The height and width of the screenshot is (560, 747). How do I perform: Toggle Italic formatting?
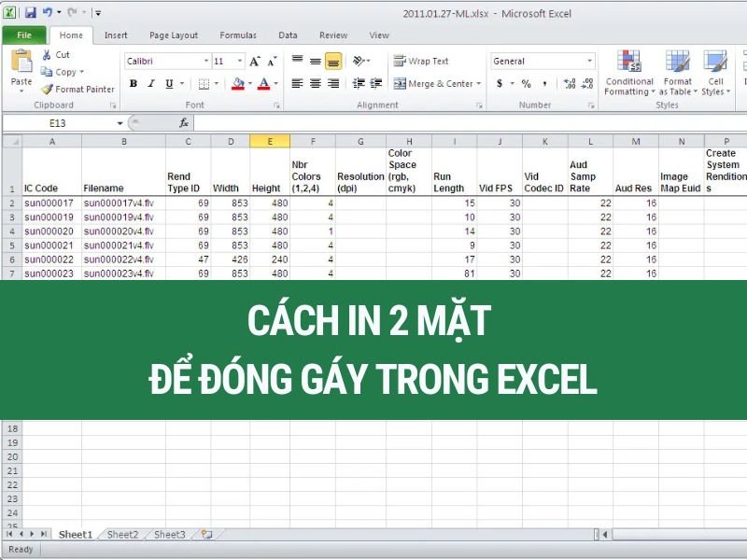coord(151,84)
